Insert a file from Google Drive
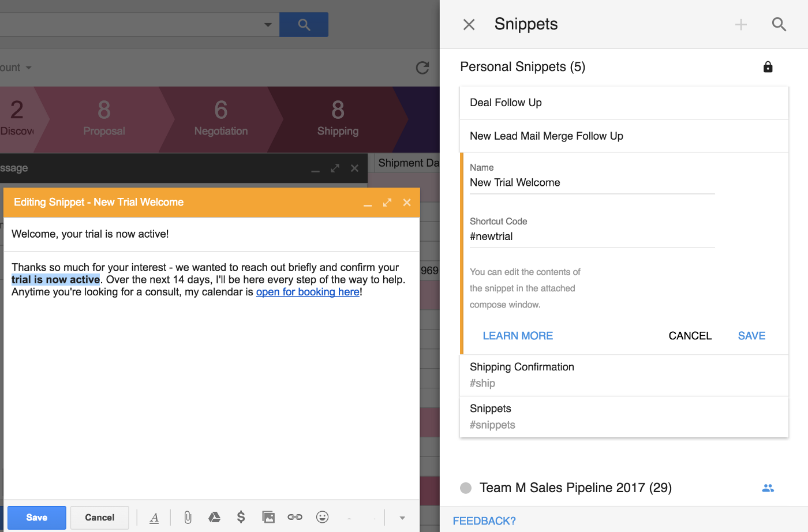The height and width of the screenshot is (532, 808). (x=215, y=517)
